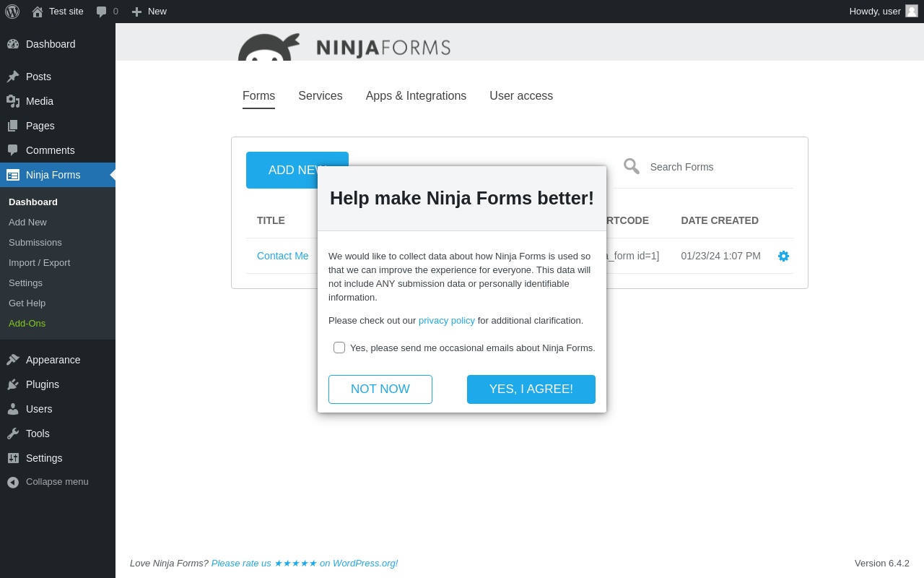Switch to the Forms tab
This screenshot has width=924, height=578.
(258, 96)
